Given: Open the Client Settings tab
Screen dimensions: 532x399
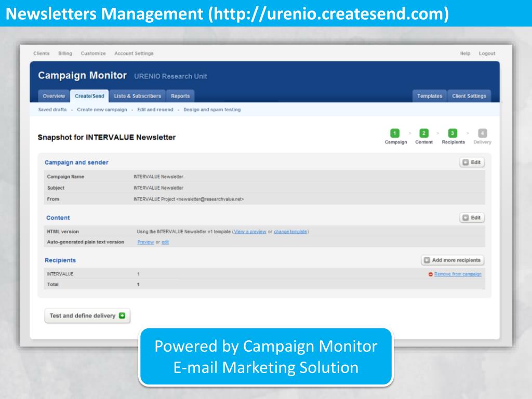Looking at the screenshot, I should click(469, 96).
